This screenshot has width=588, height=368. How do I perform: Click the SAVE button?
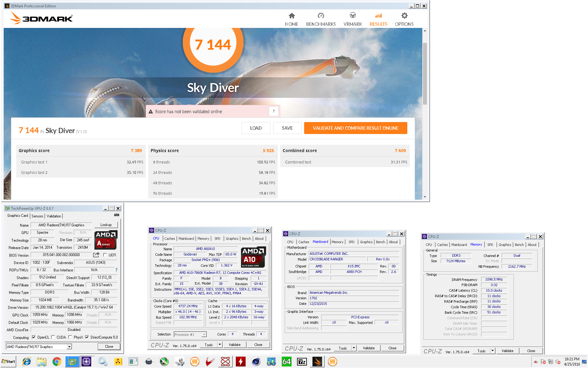click(287, 128)
